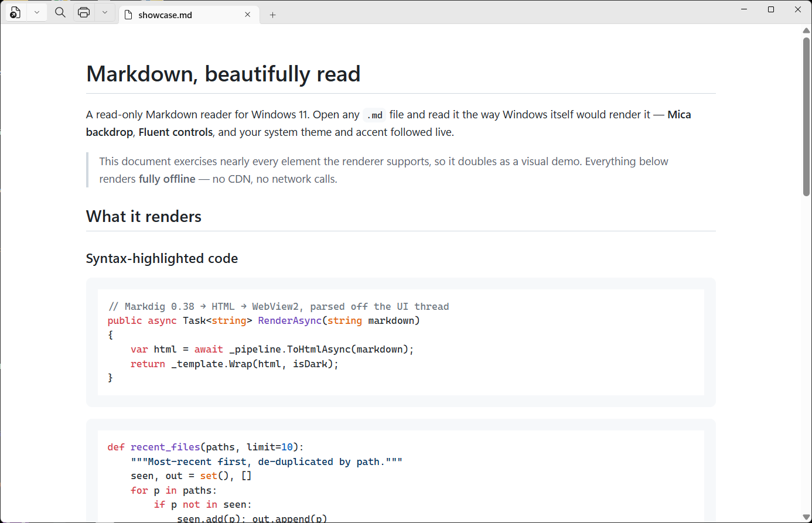Click the heading 'Markdown, beautifully read'
This screenshot has height=523, width=812.
click(x=223, y=74)
